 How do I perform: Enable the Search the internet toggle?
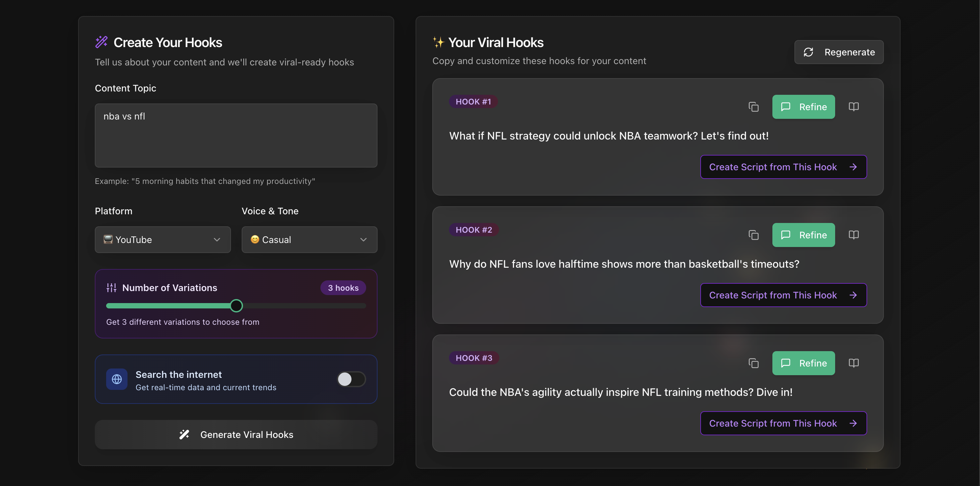point(351,379)
